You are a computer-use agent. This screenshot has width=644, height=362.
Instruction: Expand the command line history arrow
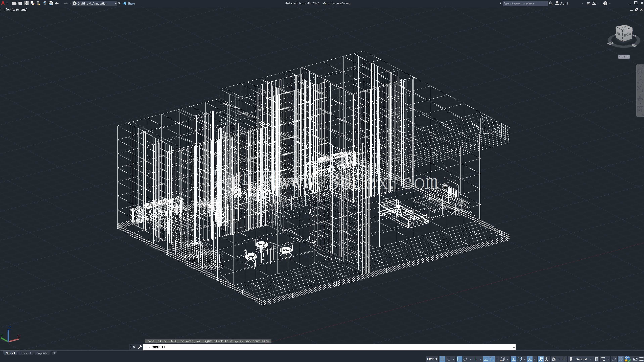click(514, 347)
